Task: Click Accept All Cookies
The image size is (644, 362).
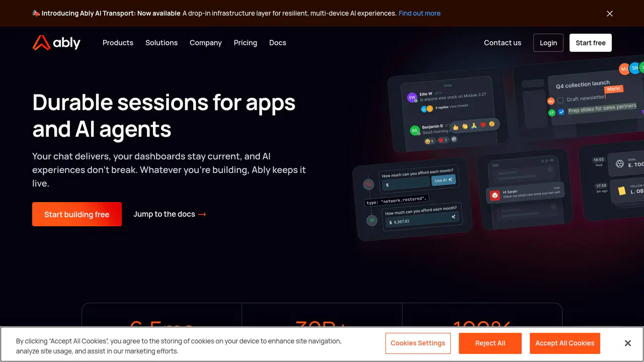Action: coord(565,343)
